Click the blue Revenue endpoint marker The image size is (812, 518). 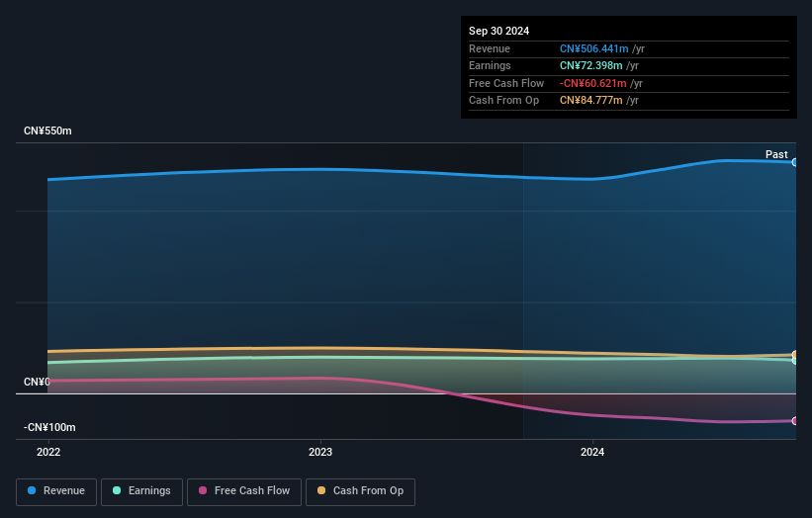click(794, 162)
